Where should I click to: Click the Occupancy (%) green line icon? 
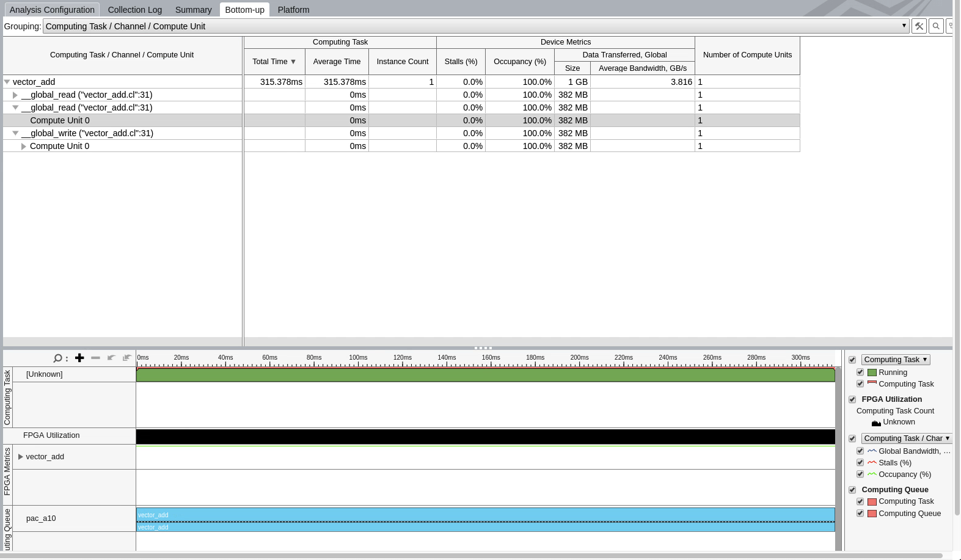click(872, 475)
